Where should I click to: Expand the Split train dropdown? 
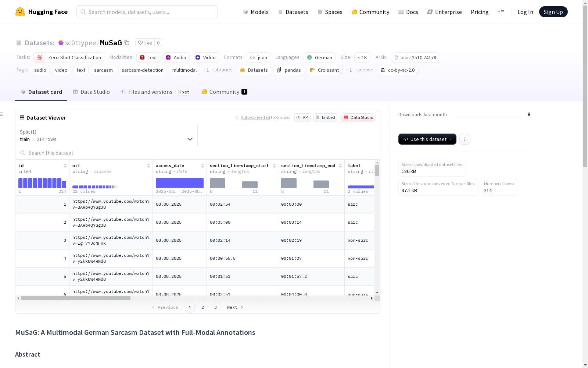click(x=107, y=135)
